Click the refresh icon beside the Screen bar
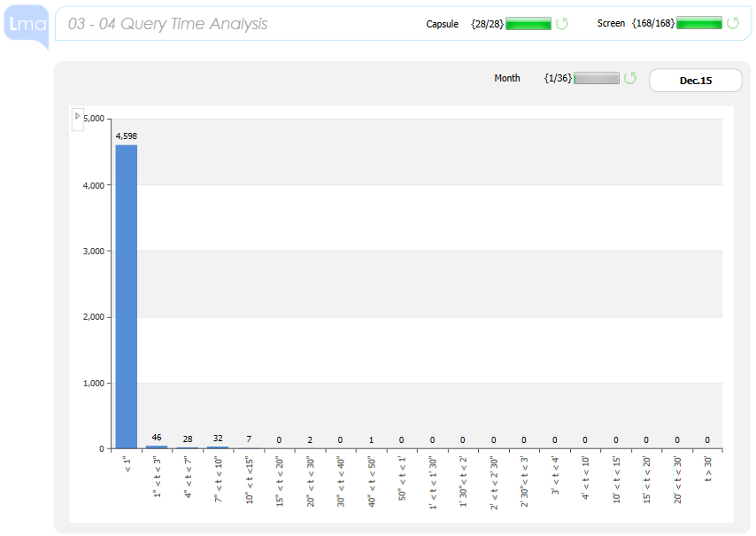This screenshot has height=536, width=756. [733, 24]
